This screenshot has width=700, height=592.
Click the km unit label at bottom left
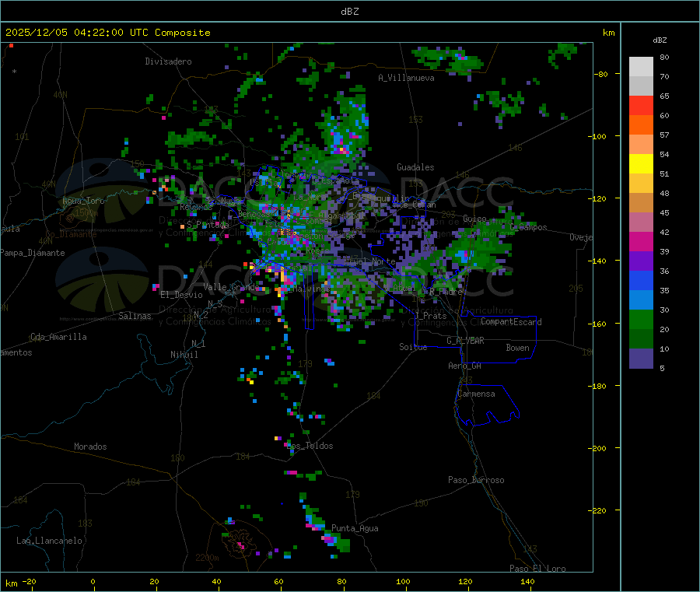click(11, 583)
